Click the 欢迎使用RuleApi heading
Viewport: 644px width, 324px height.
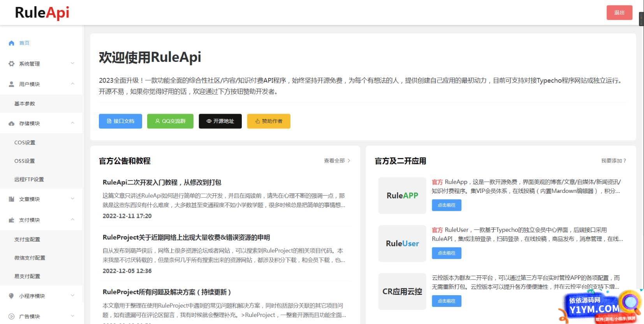[150, 57]
